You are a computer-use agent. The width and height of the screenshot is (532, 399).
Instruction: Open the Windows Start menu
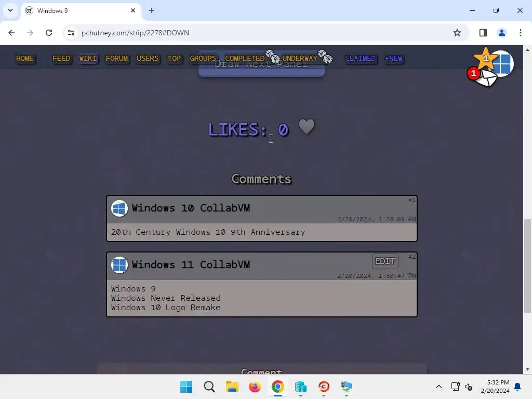186,387
